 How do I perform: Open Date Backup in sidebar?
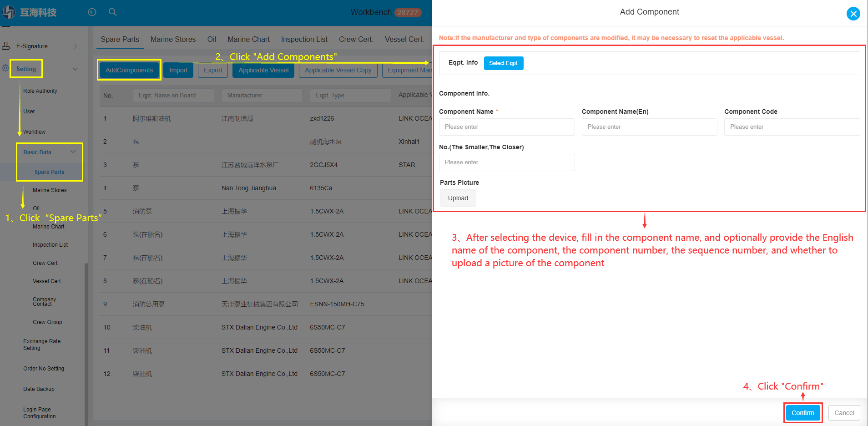39,389
